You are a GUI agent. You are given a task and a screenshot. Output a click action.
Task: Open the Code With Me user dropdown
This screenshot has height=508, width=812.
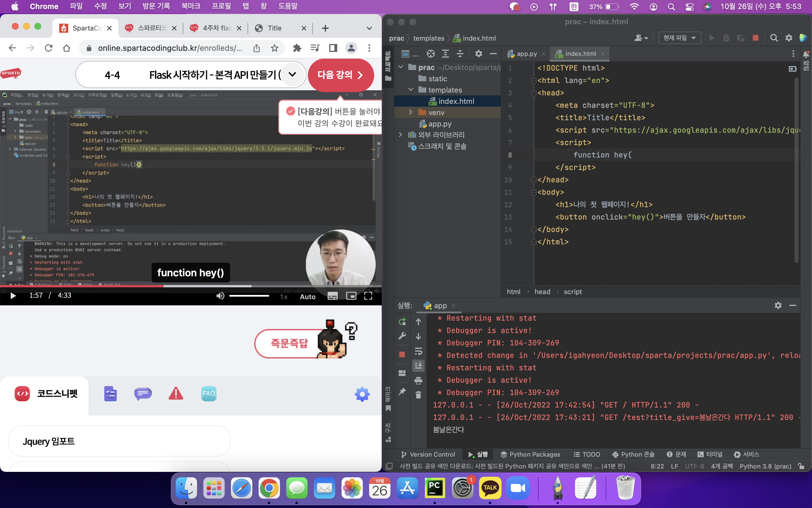pyautogui.click(x=641, y=38)
